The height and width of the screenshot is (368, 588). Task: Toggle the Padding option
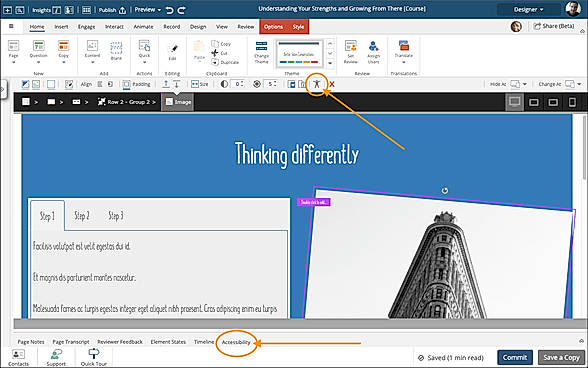[136, 84]
